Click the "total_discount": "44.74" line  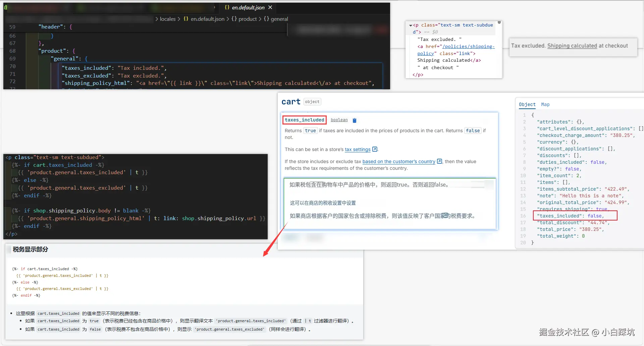pyautogui.click(x=573, y=223)
